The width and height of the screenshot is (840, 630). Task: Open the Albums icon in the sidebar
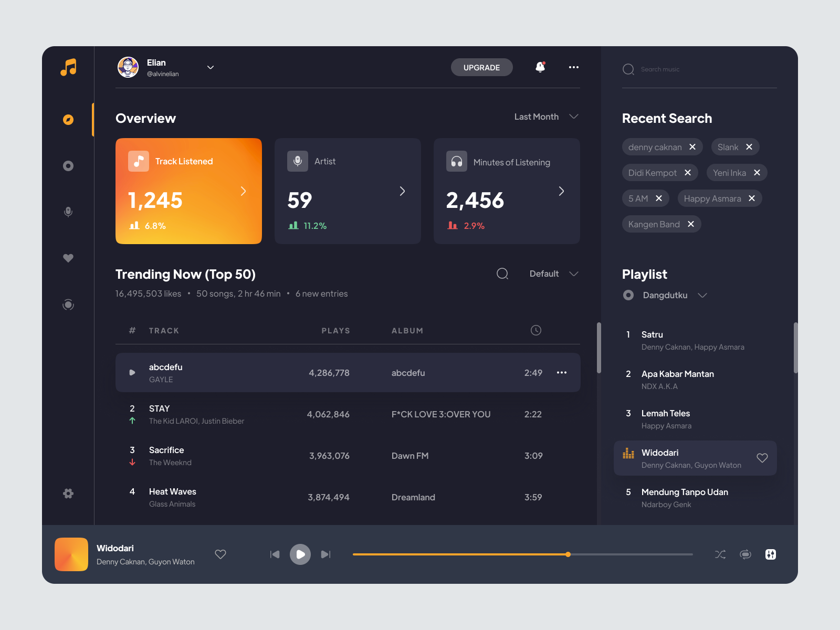tap(68, 165)
